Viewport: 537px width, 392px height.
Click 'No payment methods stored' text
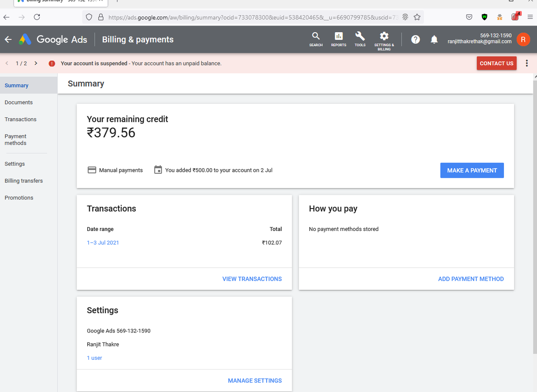344,229
